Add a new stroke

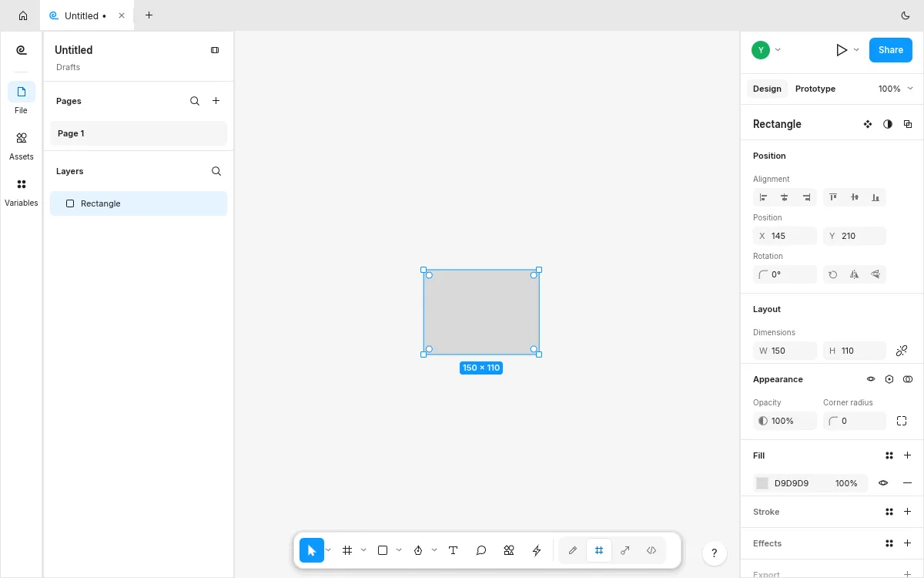coord(908,512)
